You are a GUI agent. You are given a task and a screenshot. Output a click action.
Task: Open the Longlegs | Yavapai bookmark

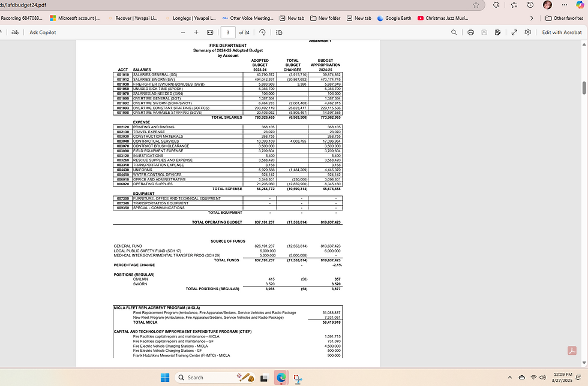(x=190, y=18)
